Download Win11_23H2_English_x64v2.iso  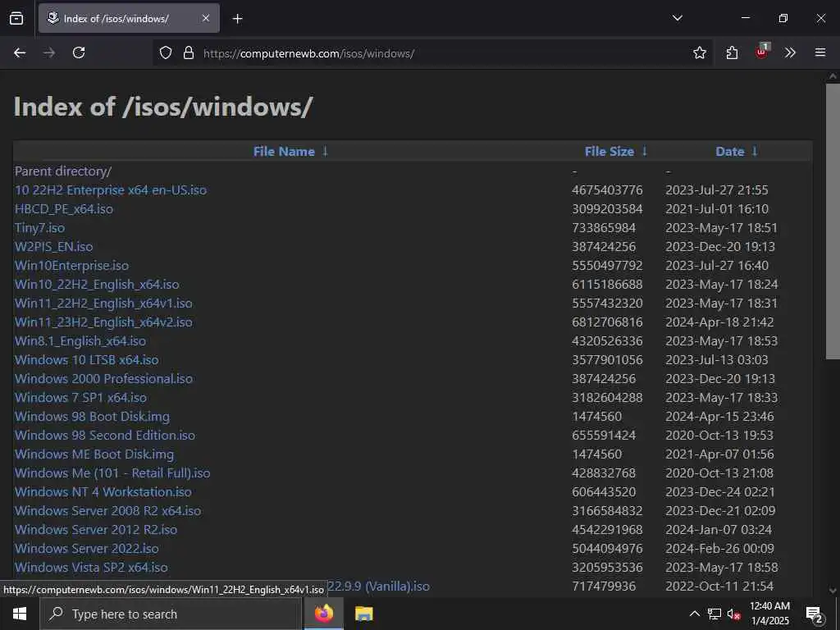point(103,322)
